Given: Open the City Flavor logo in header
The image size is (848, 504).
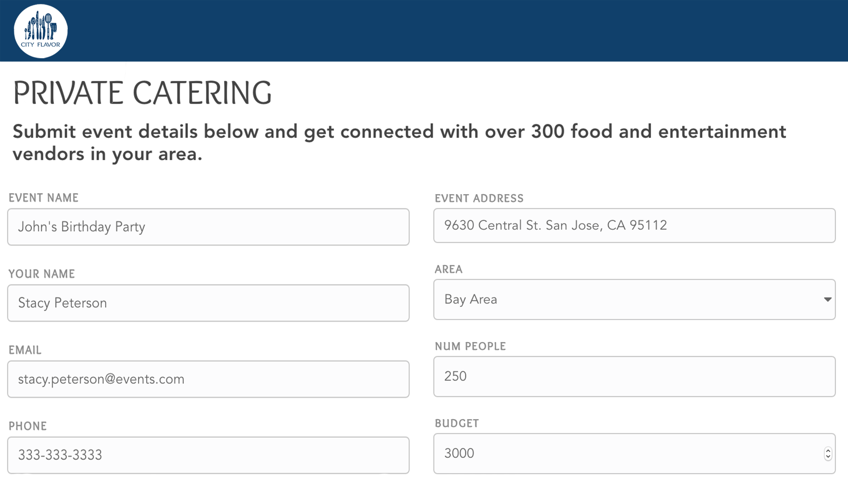Looking at the screenshot, I should coord(40,31).
